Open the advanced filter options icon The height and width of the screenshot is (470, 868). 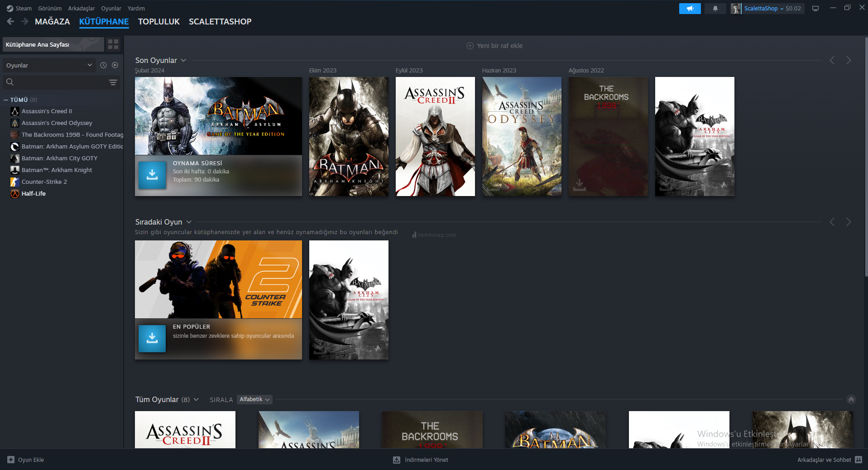[x=113, y=82]
